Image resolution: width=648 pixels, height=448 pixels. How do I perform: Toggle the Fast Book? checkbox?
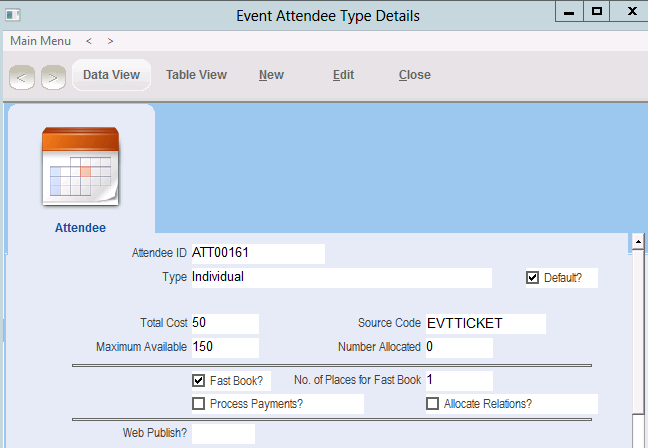click(198, 381)
